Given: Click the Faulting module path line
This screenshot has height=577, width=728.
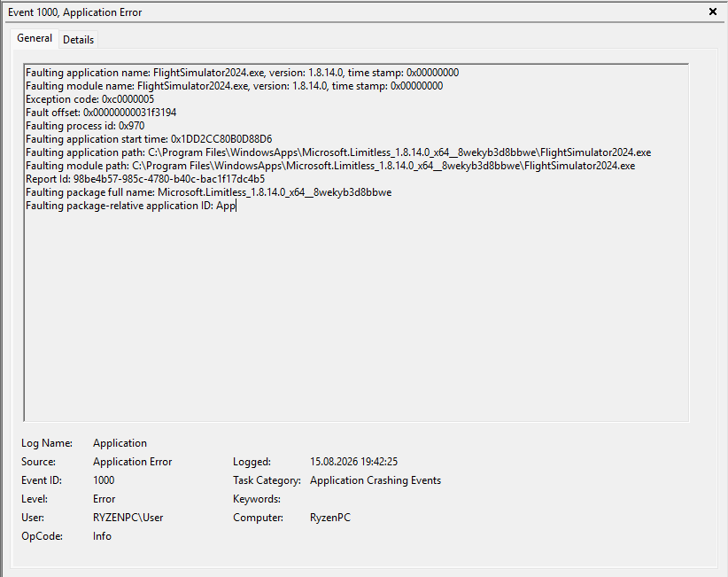Looking at the screenshot, I should pyautogui.click(x=330, y=166).
